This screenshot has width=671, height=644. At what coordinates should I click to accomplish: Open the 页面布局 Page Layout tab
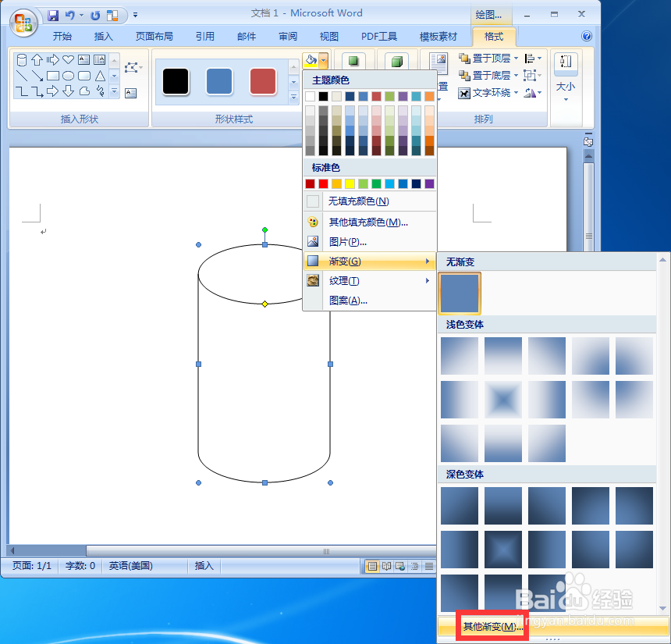click(154, 37)
